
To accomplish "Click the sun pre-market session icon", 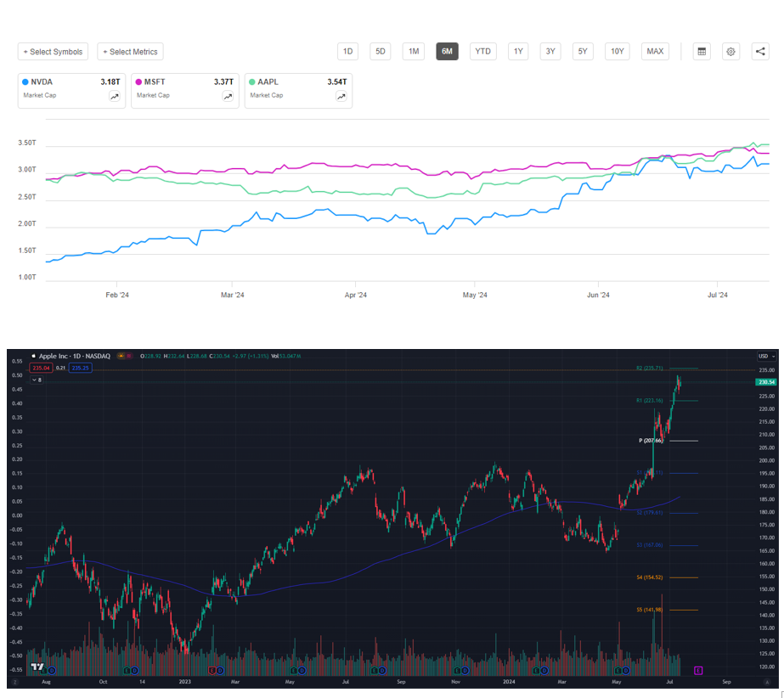I will [121, 356].
